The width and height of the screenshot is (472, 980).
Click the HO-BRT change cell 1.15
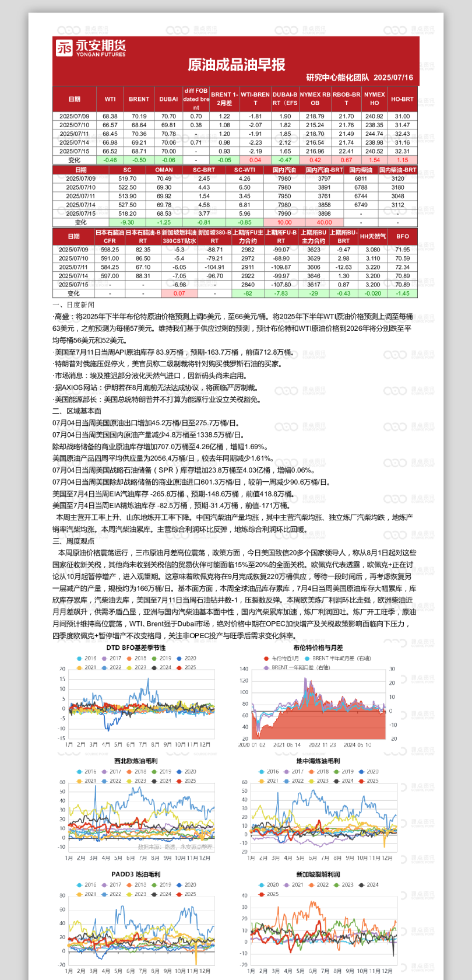pyautogui.click(x=402, y=160)
